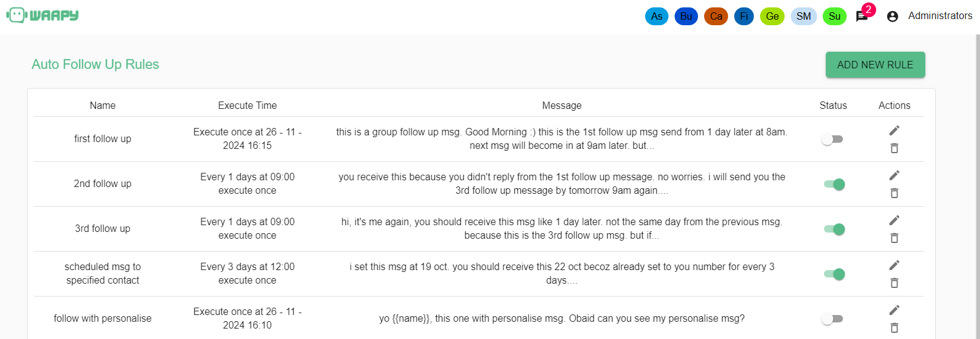Delete the first follow up rule
This screenshot has width=980, height=339.
pos(894,148)
